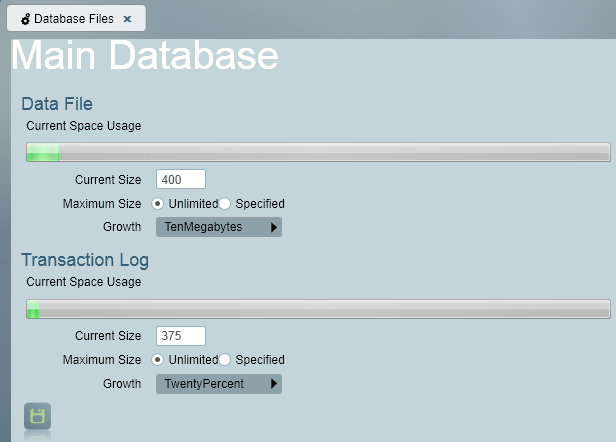The width and height of the screenshot is (616, 442).
Task: Click the Data File space usage bar
Action: (318, 152)
